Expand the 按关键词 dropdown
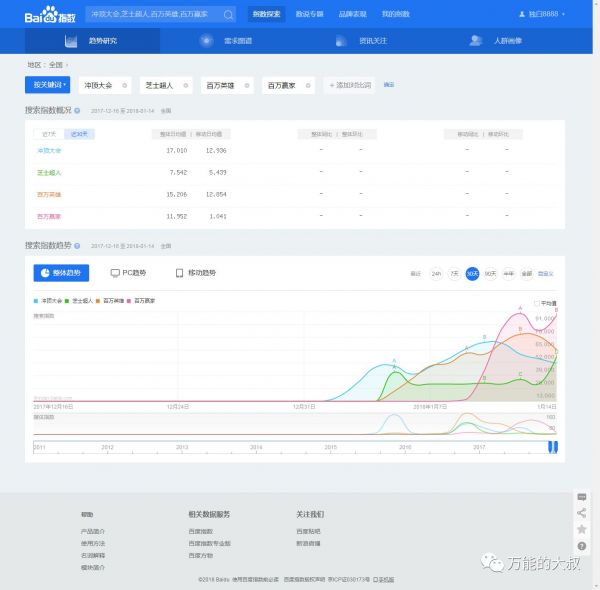Viewport: 600px width, 590px height. pos(49,85)
